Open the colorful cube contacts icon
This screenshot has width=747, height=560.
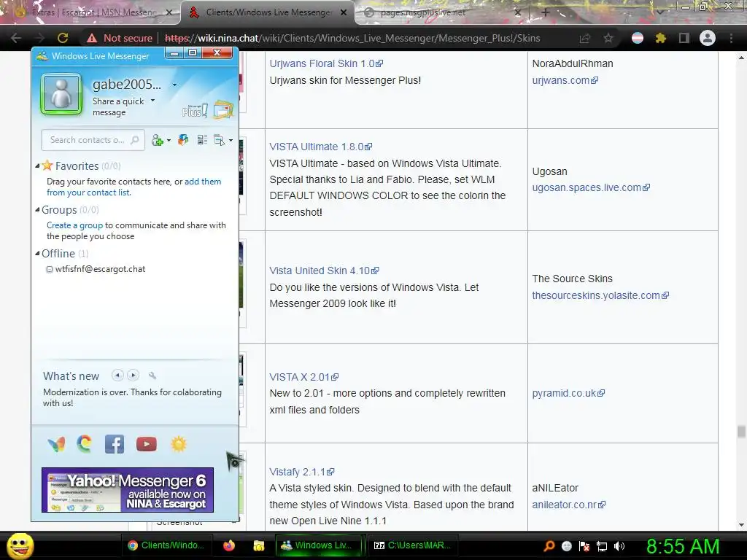[x=183, y=139]
